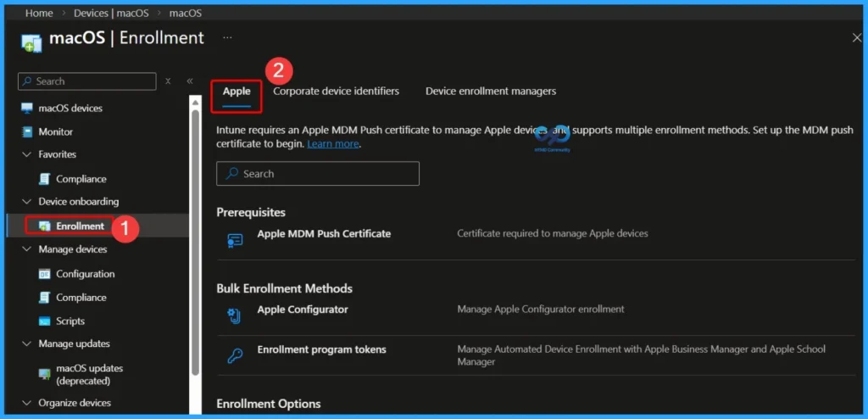The image size is (868, 419).
Task: Open Apple MDM Push Certificate
Action: pyautogui.click(x=324, y=234)
